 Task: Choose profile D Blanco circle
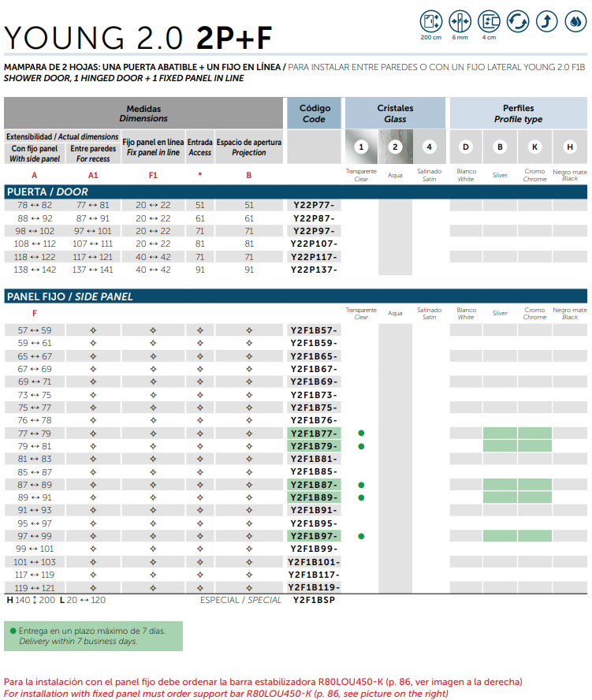pos(466,147)
